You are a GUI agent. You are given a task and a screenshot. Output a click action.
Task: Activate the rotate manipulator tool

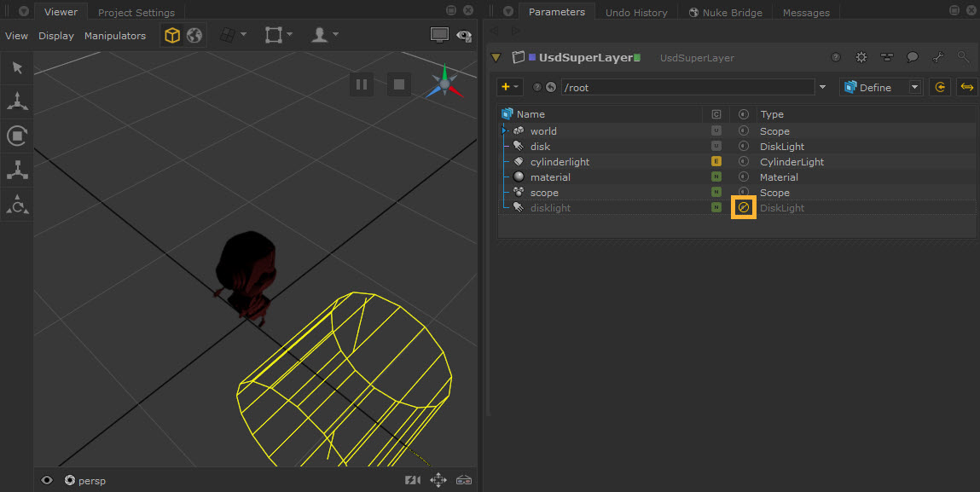click(16, 136)
